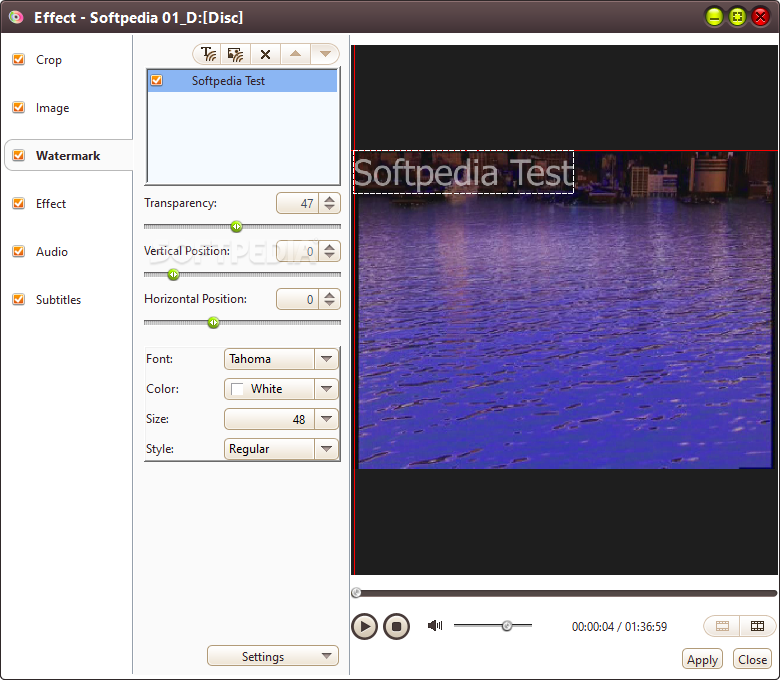Toggle the Watermark checkbox
The image size is (780, 680).
pos(18,155)
